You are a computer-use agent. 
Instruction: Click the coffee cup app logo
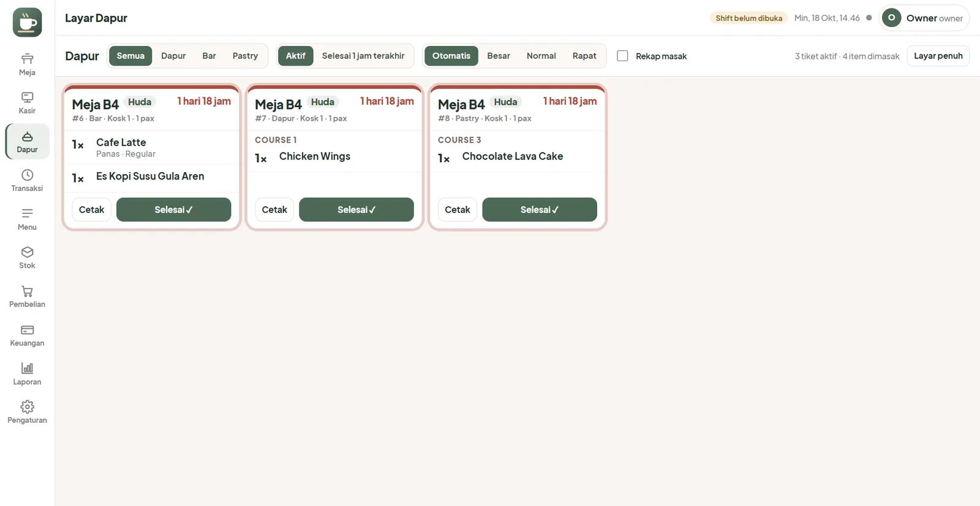[x=27, y=23]
